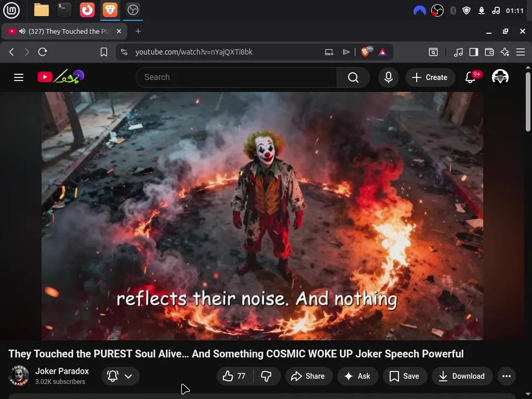Open the Brave Rewards triangle icon
This screenshot has height=399, width=532.
tap(383, 52)
